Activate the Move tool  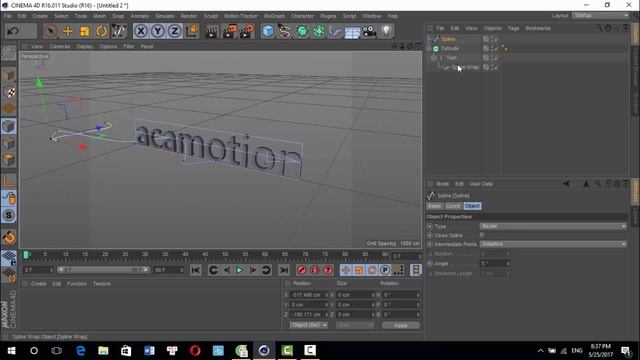point(68,31)
